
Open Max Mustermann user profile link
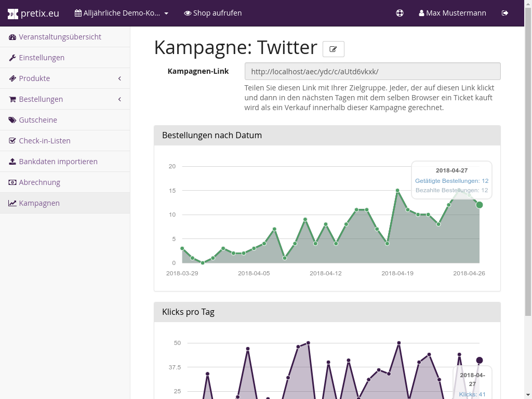click(x=453, y=13)
